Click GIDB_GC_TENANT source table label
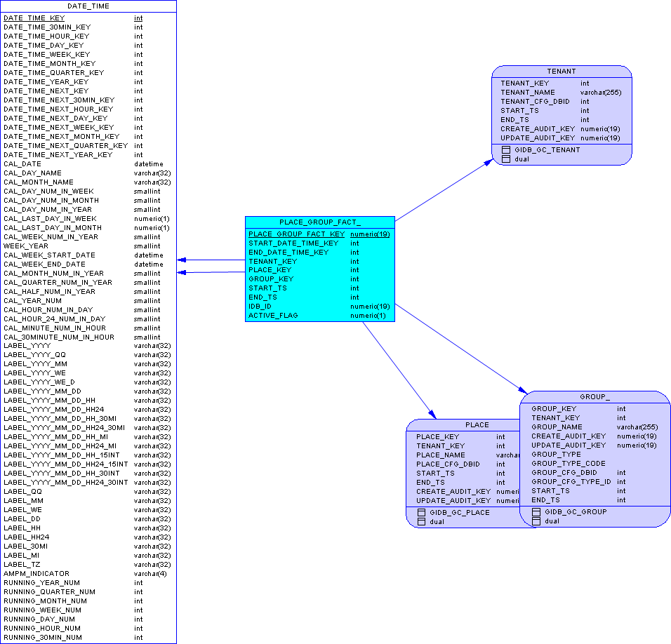This screenshot has height=644, width=671. [x=547, y=150]
